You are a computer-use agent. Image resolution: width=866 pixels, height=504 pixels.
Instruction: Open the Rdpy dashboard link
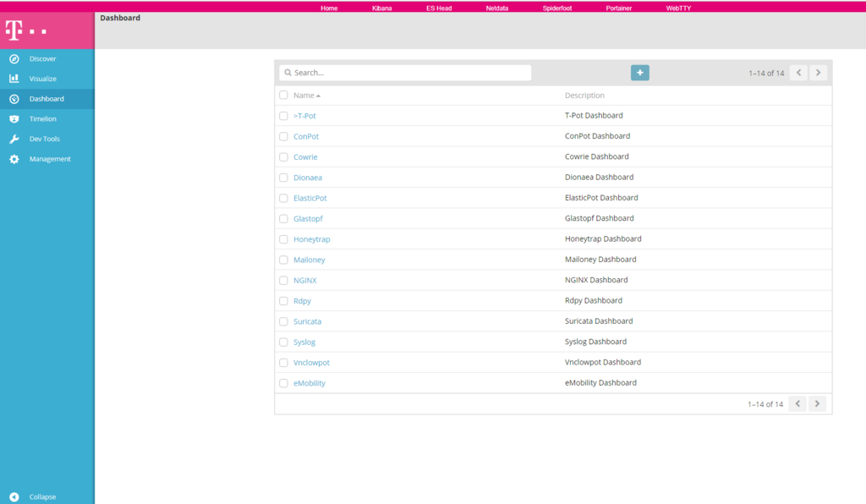302,301
